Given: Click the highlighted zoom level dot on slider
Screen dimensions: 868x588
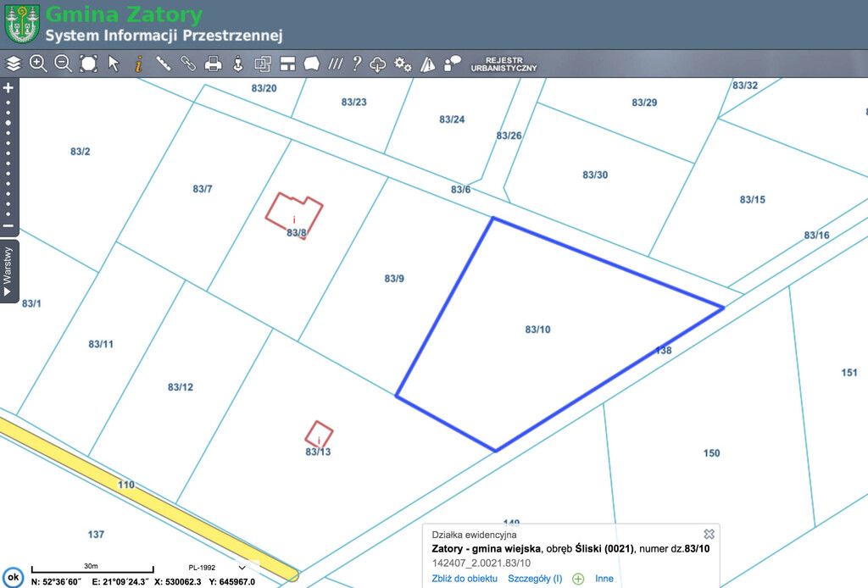Looking at the screenshot, I should pyautogui.click(x=8, y=123).
